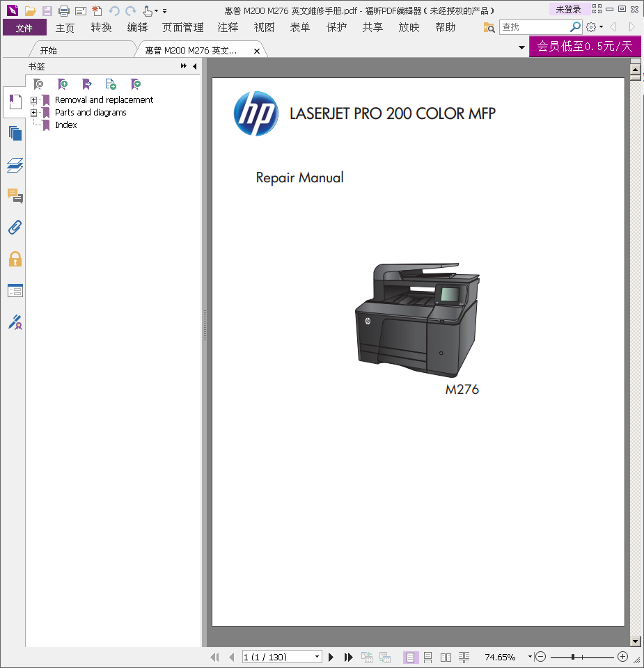The width and height of the screenshot is (644, 668).
Task: Open the attachments paperclip panel
Action: (15, 228)
